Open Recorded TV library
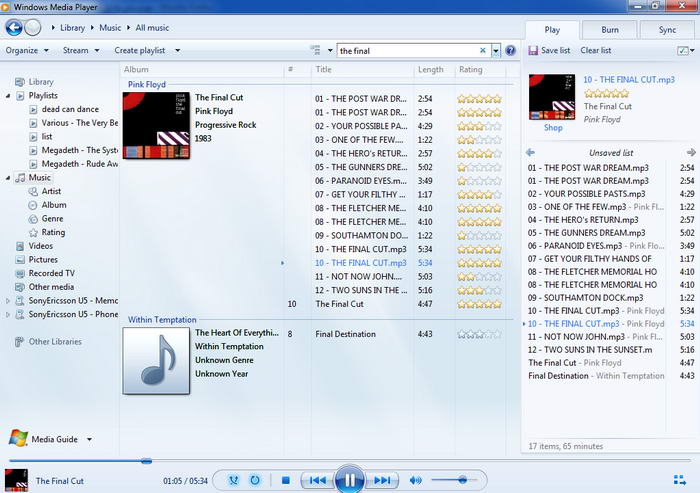Screen dimensions: 700x493 [51, 273]
